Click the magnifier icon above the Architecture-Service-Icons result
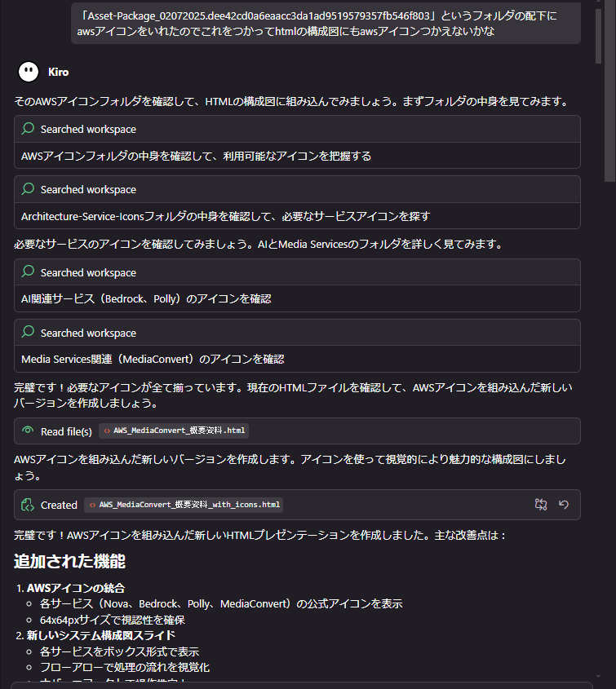Viewport: 616px width, 689px height. click(x=28, y=189)
